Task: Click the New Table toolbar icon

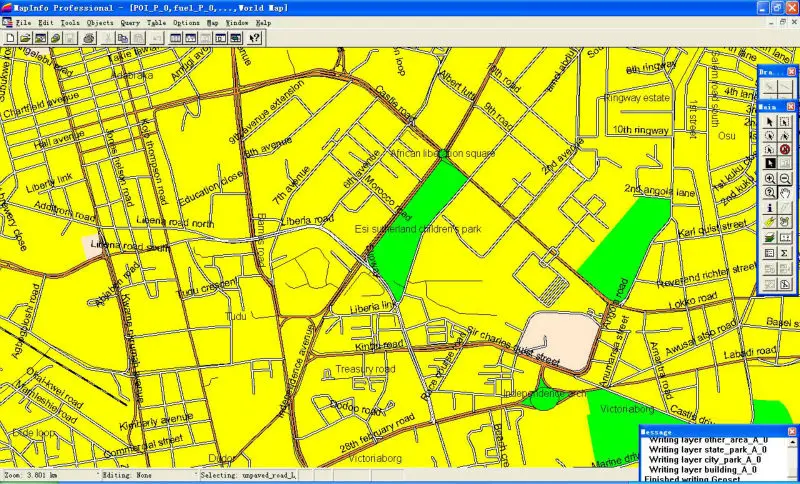Action: (10, 38)
